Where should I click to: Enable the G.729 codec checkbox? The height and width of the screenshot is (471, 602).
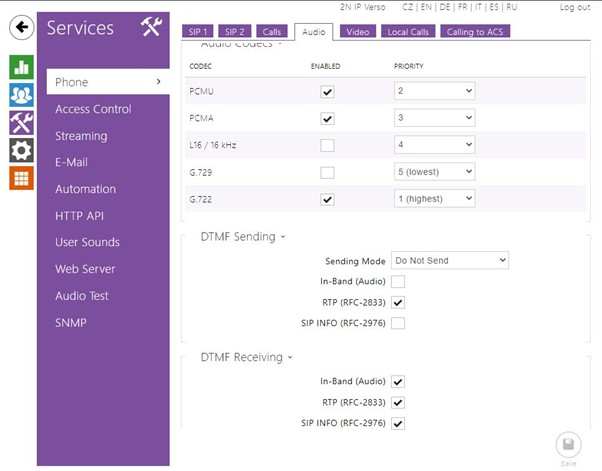tap(327, 172)
